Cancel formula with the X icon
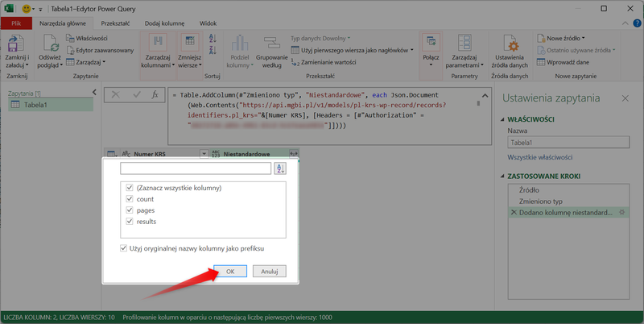Viewport: 644px width, 324px height. [115, 95]
